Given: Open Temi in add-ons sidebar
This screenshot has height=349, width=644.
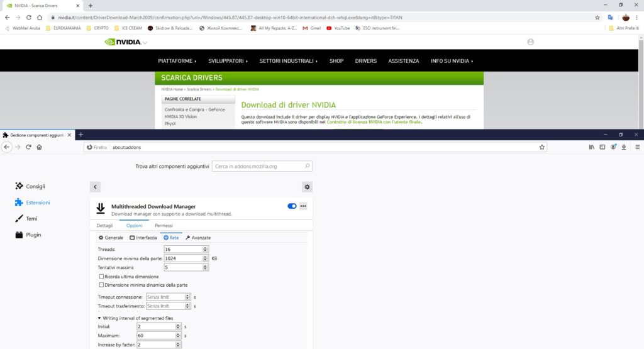Looking at the screenshot, I should click(x=26, y=218).
